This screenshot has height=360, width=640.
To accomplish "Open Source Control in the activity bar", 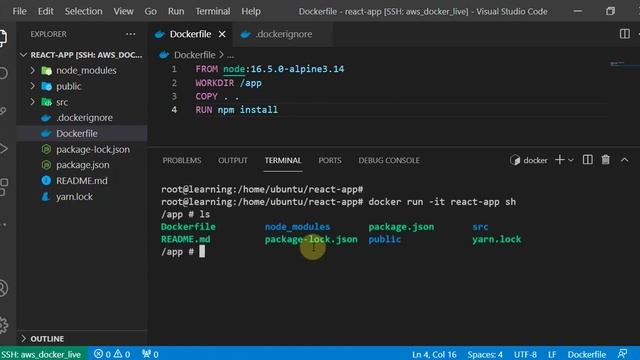I will coord(3,111).
